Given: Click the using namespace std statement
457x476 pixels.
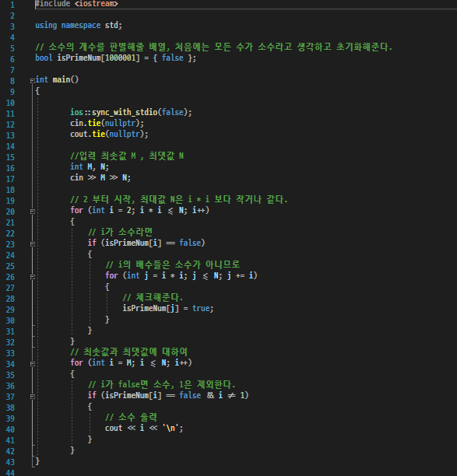Looking at the screenshot, I should coord(79,25).
